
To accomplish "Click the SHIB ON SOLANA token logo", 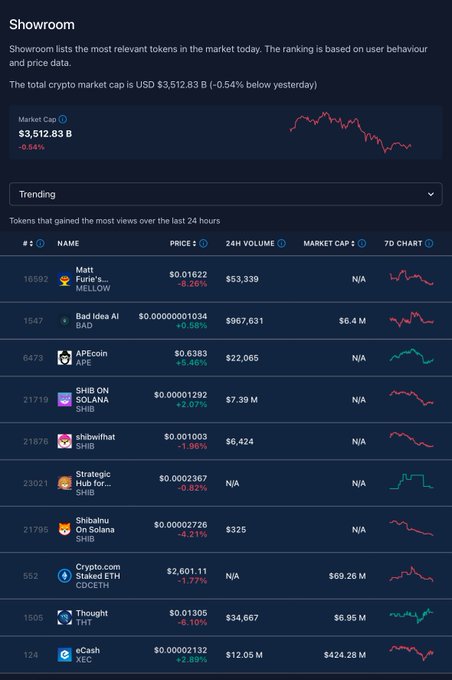I will [x=65, y=399].
